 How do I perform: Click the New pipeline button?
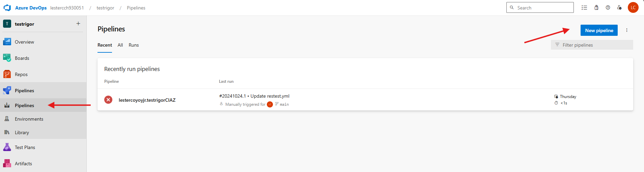click(599, 30)
